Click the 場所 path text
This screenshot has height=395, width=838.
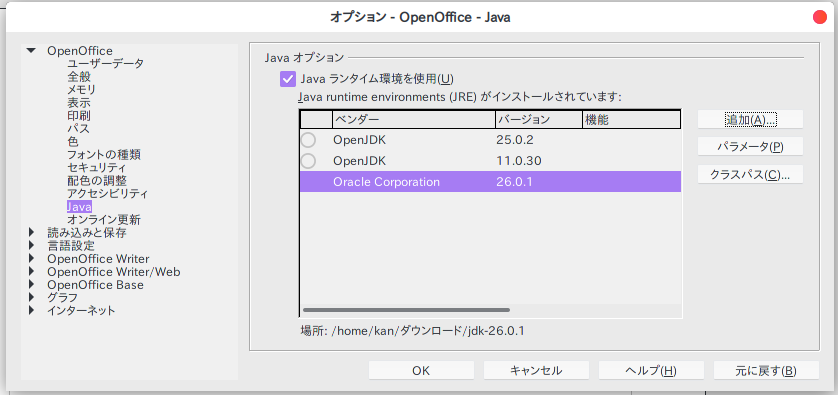coord(413,331)
